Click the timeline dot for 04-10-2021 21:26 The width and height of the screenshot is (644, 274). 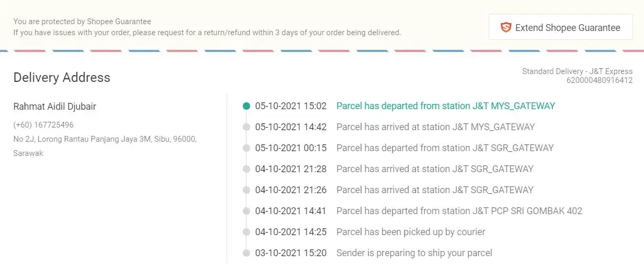point(246,190)
